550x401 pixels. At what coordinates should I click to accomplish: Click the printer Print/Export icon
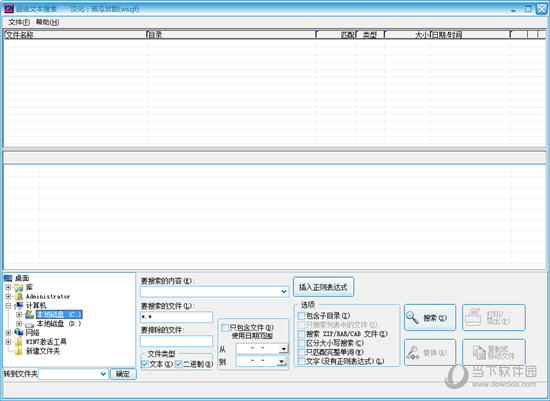[x=474, y=317]
